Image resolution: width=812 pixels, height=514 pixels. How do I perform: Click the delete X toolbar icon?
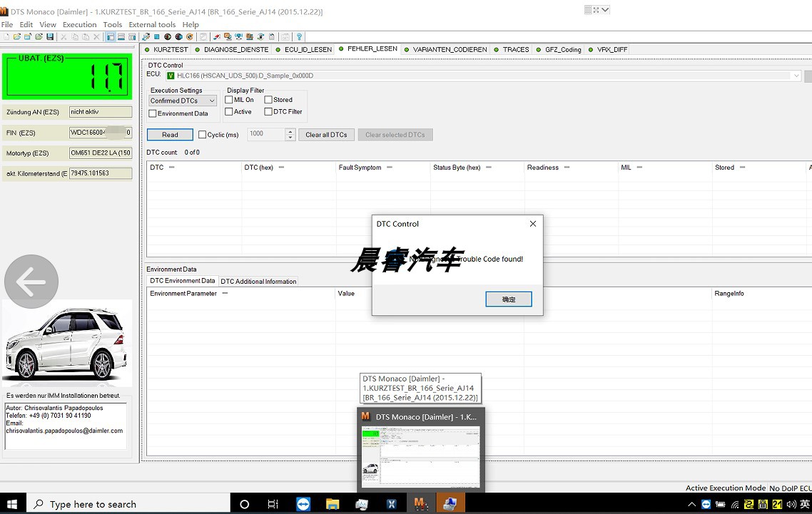pyautogui.click(x=96, y=37)
